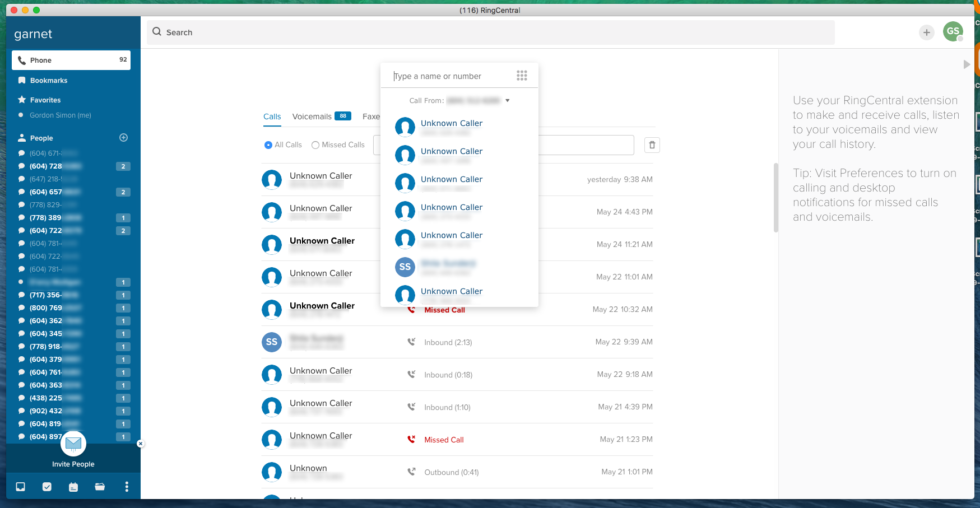The image size is (980, 508).
Task: Open the three-dot more menu in sidebar
Action: (127, 487)
